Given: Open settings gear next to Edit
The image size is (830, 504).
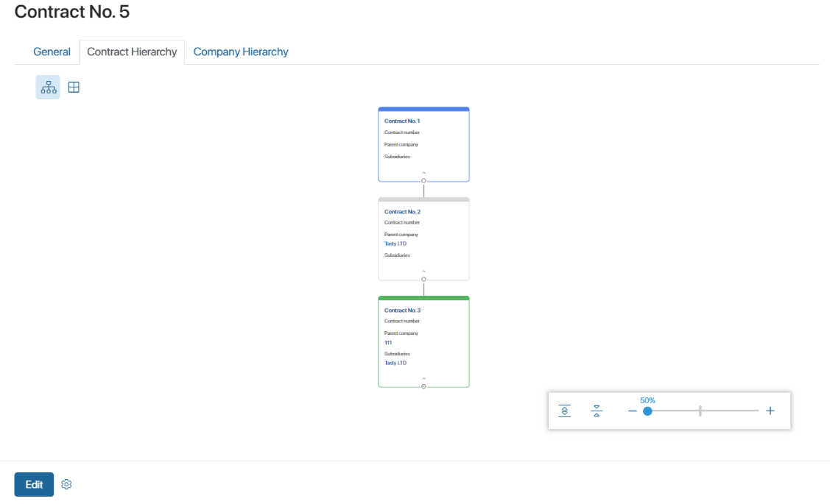Looking at the screenshot, I should (66, 484).
